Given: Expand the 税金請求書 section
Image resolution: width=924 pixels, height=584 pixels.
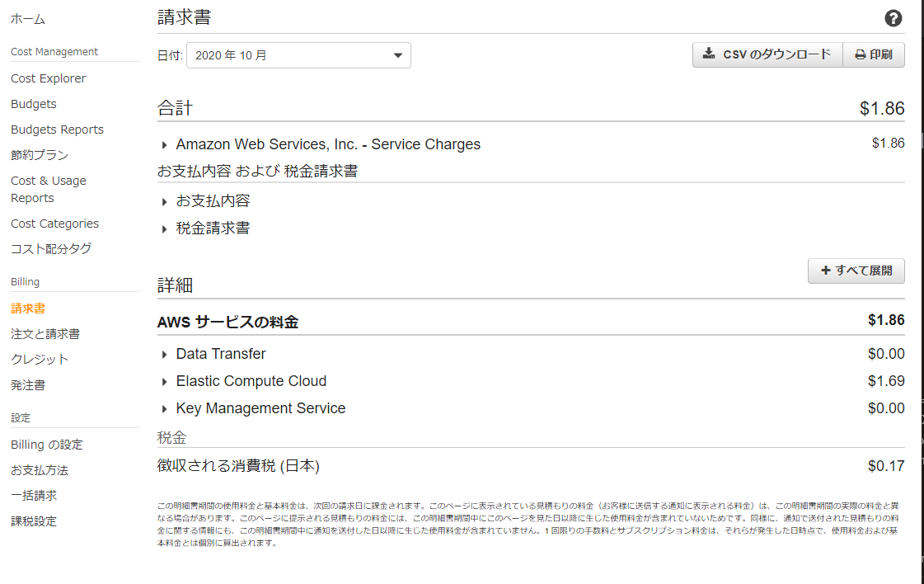Looking at the screenshot, I should click(206, 228).
